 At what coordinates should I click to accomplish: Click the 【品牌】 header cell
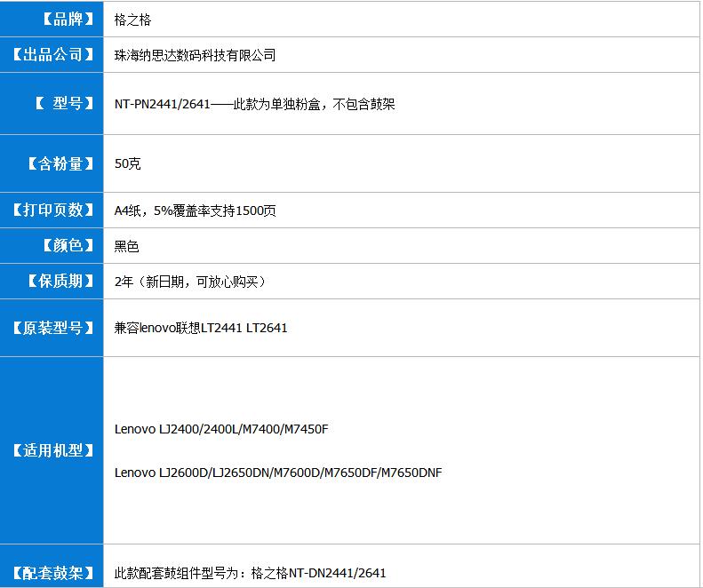pos(52,19)
